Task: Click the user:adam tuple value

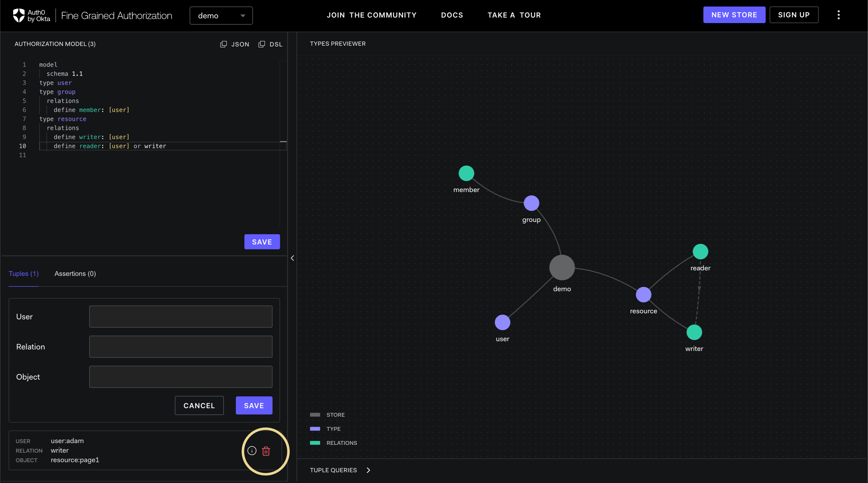Action: (x=67, y=441)
